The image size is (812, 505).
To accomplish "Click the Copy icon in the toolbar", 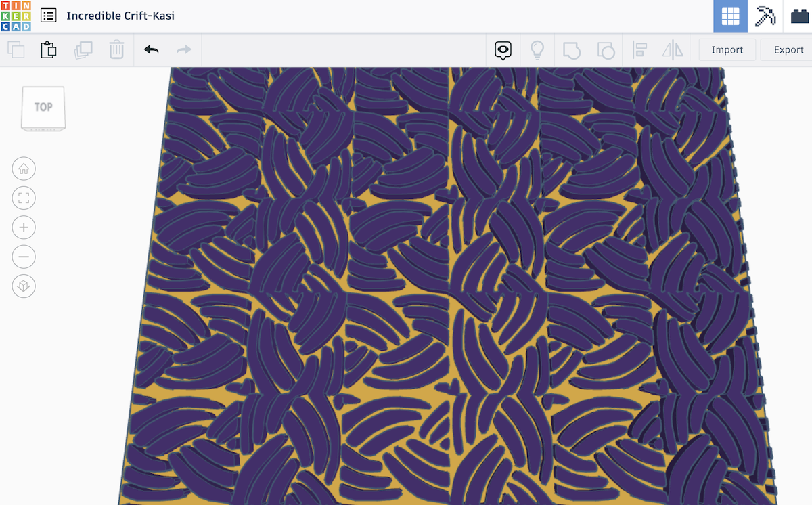I will pos(16,49).
